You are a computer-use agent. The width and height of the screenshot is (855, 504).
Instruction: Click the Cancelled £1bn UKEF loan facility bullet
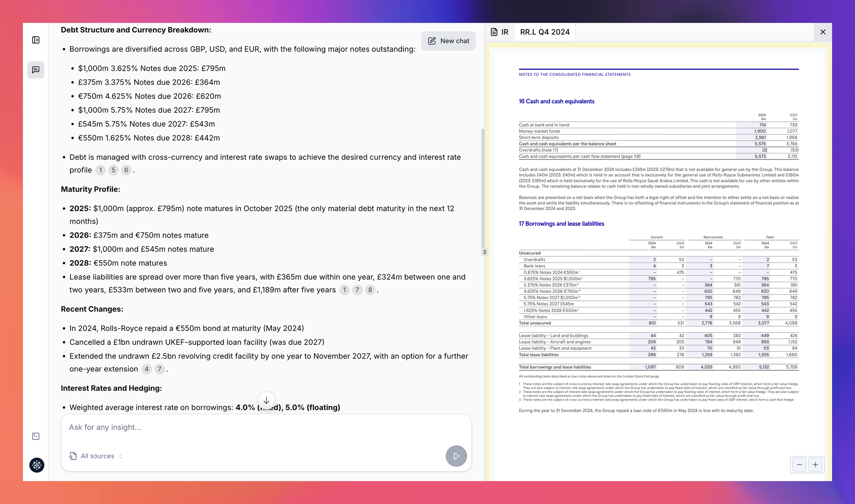click(x=197, y=342)
